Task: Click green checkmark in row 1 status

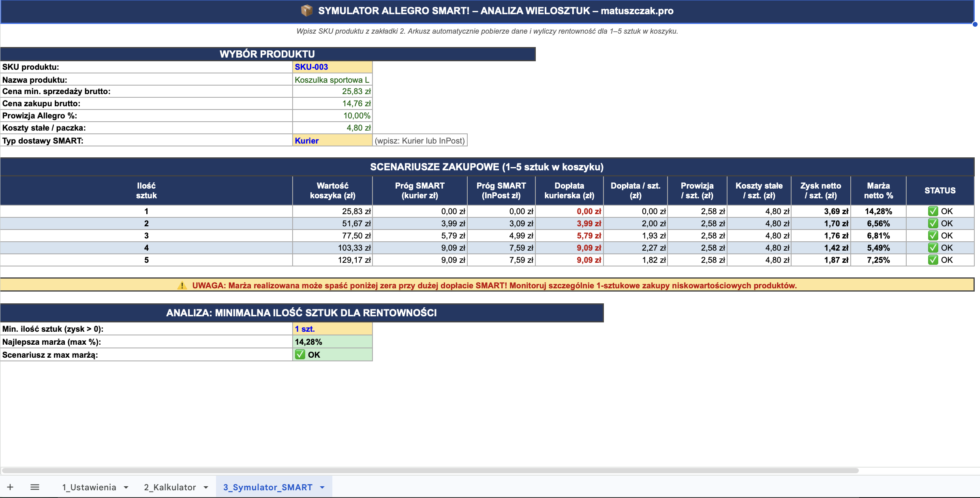Action: (x=933, y=211)
